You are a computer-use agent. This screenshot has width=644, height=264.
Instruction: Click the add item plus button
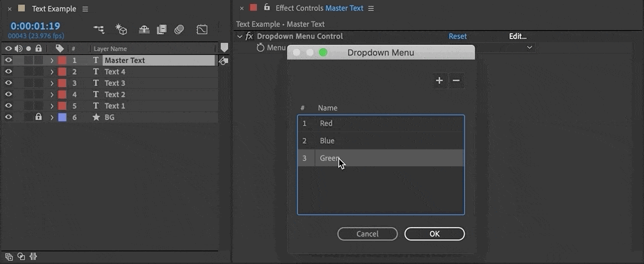click(439, 81)
